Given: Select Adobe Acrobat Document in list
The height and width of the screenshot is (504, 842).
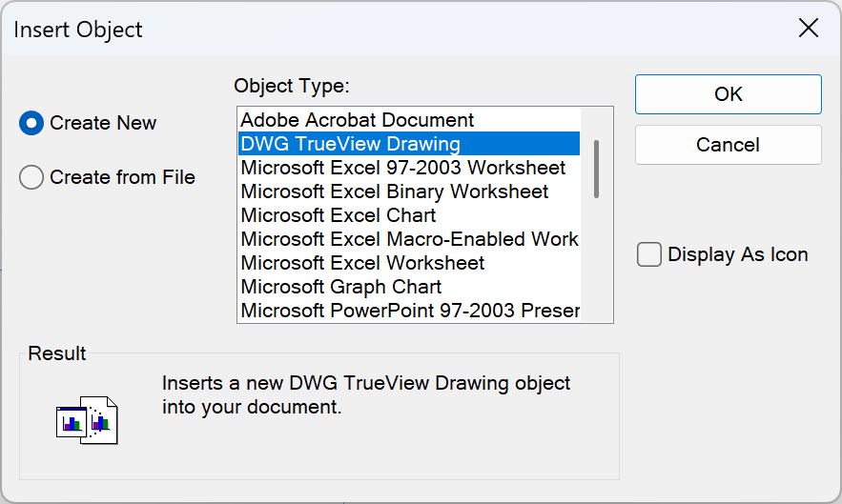Looking at the screenshot, I should [409, 120].
